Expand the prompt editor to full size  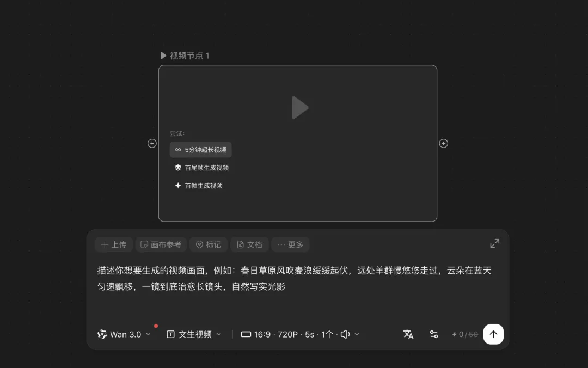coord(494,243)
